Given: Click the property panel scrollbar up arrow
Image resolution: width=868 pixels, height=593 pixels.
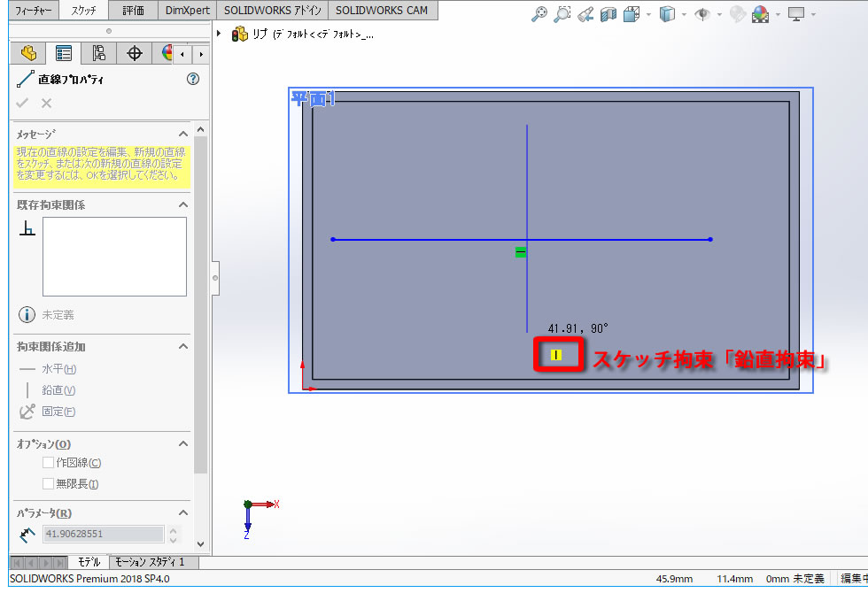Looking at the screenshot, I should 200,129.
